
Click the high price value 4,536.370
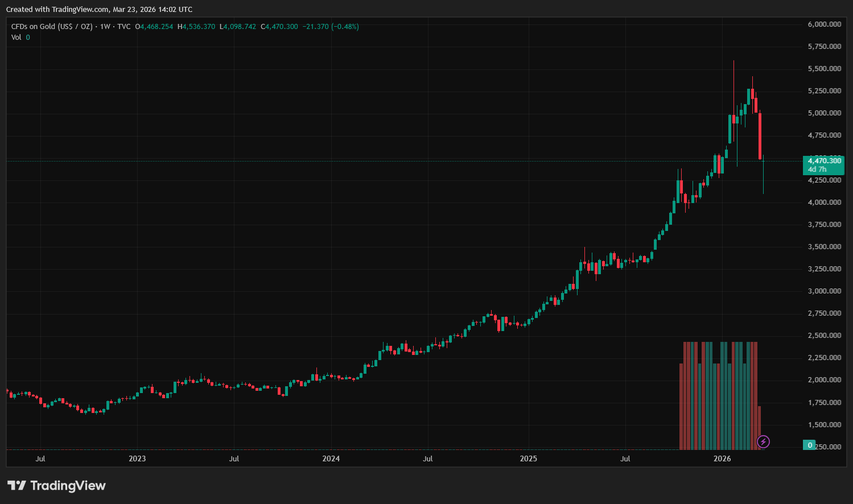click(x=199, y=27)
